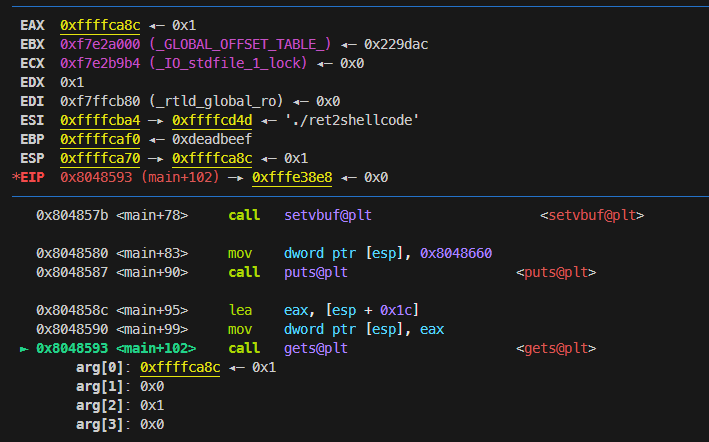
Task: Click the immediate value 0x8048660
Action: click(x=456, y=253)
